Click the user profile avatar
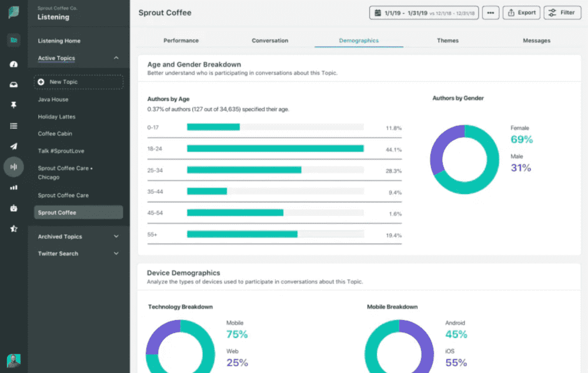This screenshot has width=588, height=373. [x=14, y=361]
